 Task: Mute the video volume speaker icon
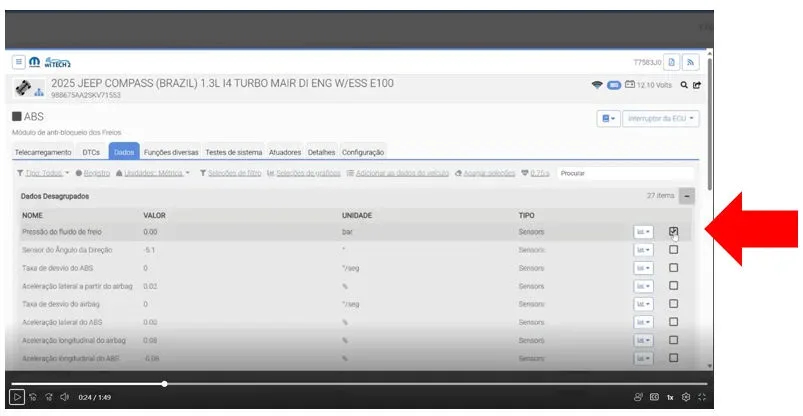(x=65, y=397)
